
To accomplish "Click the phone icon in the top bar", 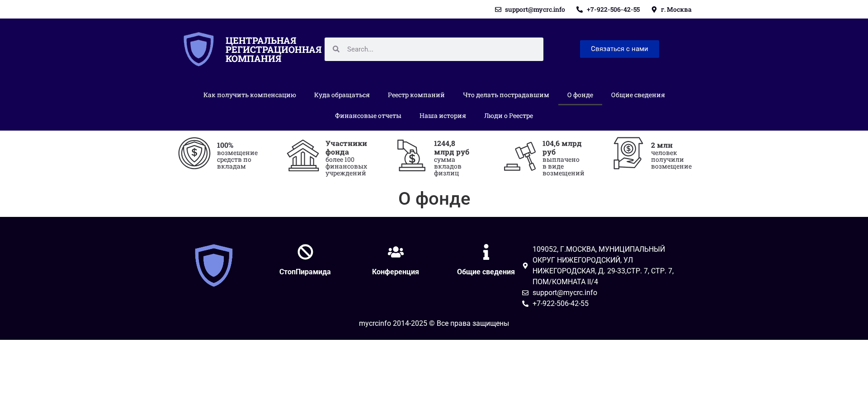I will click(x=580, y=9).
